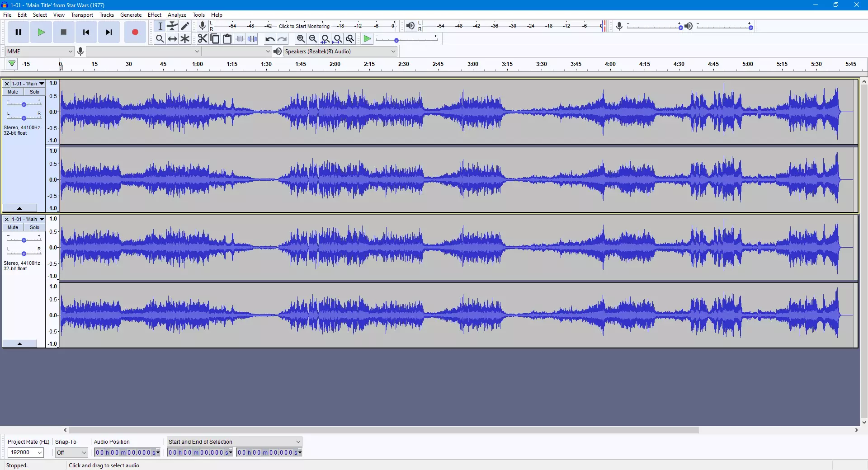Click the Fit Project to Width icon
The height and width of the screenshot is (470, 868).
coord(337,39)
